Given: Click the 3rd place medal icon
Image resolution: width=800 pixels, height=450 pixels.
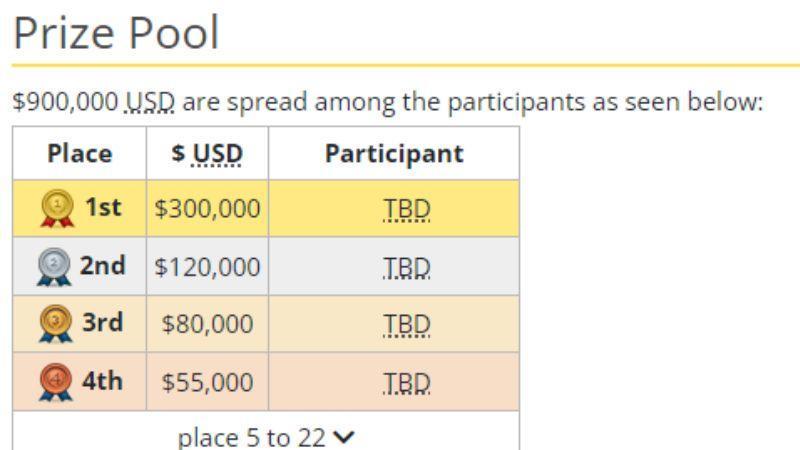Looking at the screenshot, I should point(56,323).
